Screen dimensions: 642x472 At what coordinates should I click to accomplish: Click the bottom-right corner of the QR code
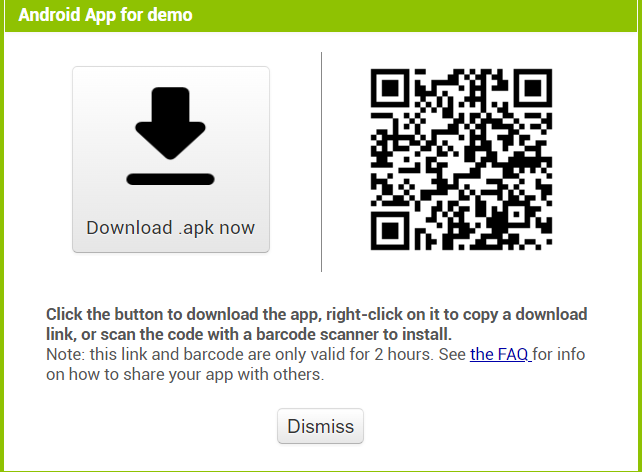[x=548, y=246]
